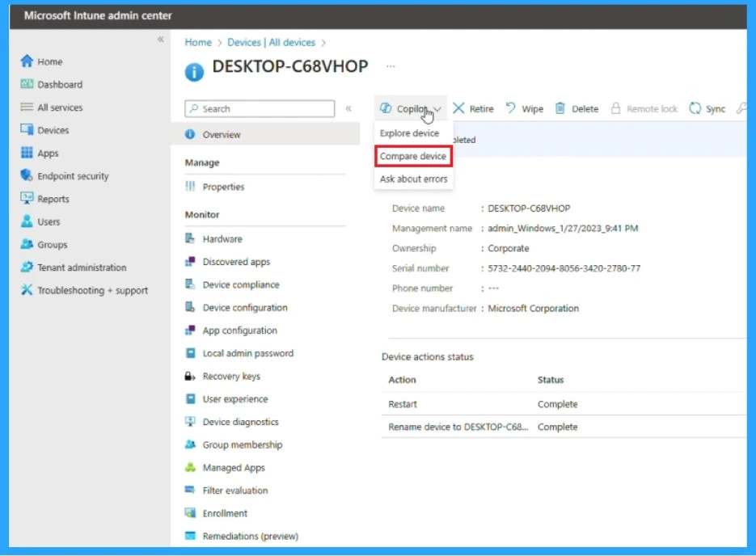
Task: Select the Managed Apps icon
Action: pos(191,467)
